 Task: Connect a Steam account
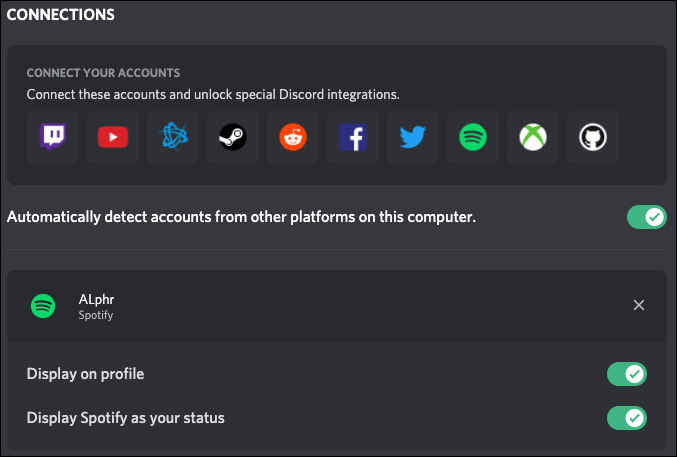click(x=233, y=137)
